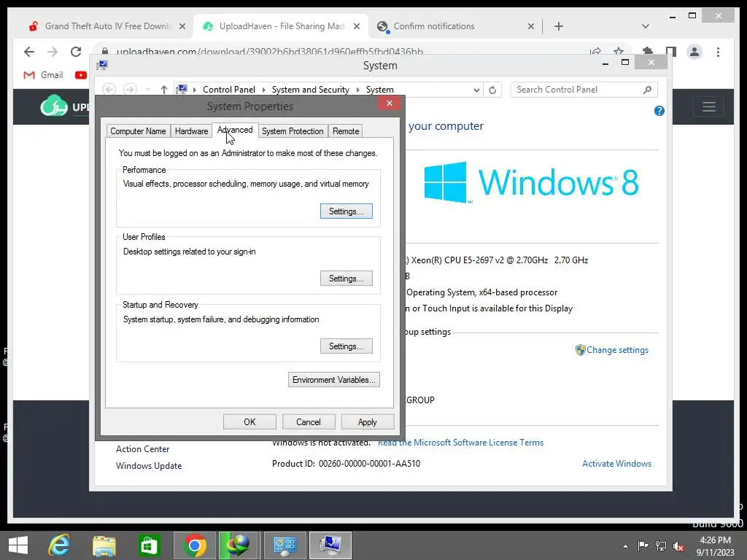The width and height of the screenshot is (747, 560).
Task: Select the Advanced tab
Action: (235, 130)
